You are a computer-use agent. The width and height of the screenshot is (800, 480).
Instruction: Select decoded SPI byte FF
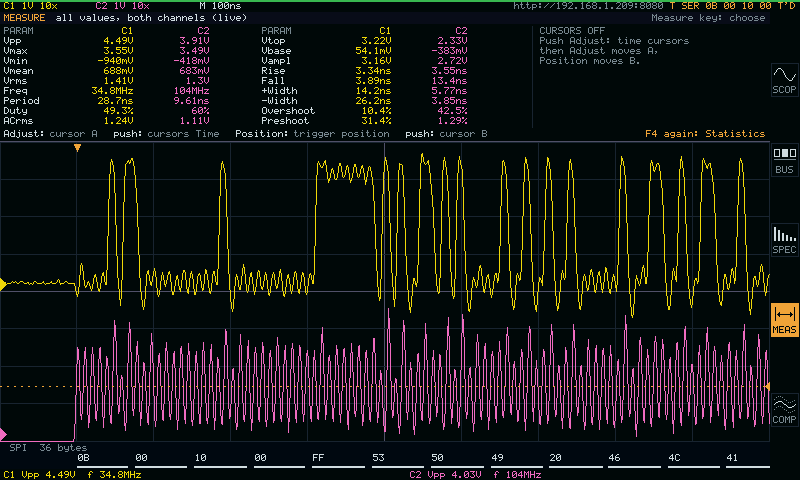point(318,458)
